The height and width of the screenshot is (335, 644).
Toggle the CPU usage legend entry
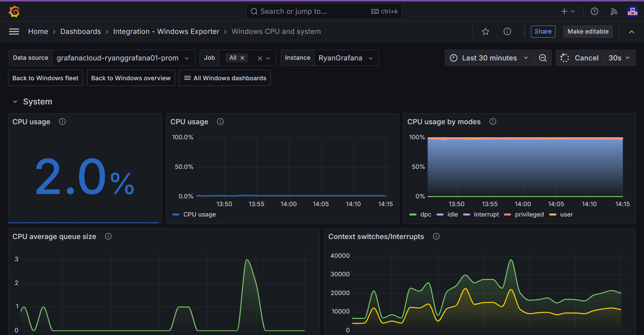(x=199, y=214)
